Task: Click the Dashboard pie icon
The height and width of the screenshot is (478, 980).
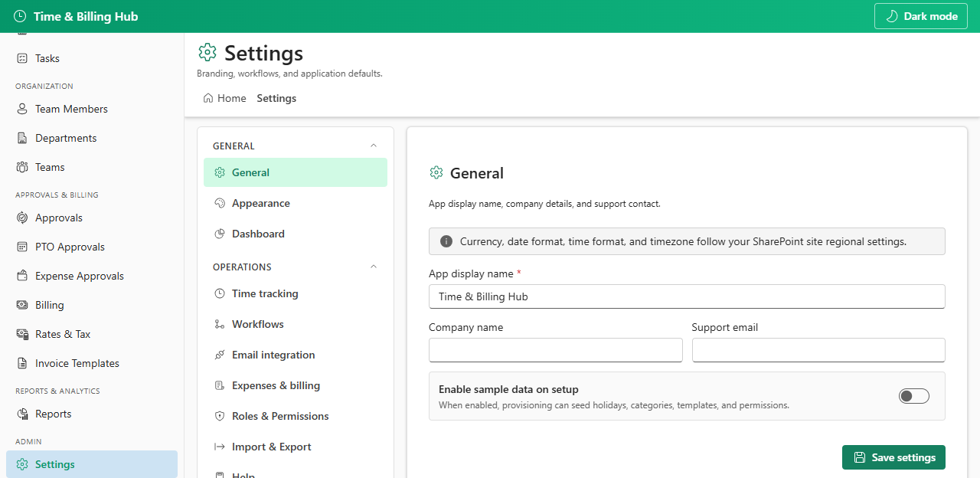Action: point(220,234)
